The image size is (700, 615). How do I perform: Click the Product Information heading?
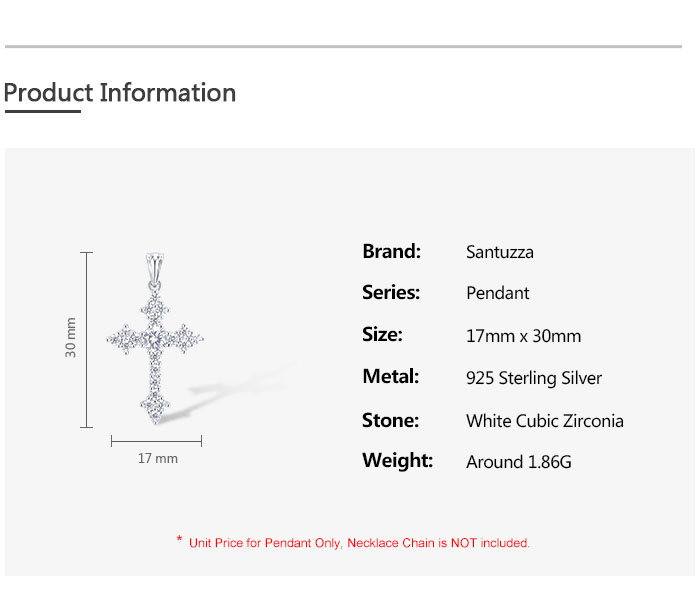[x=120, y=93]
